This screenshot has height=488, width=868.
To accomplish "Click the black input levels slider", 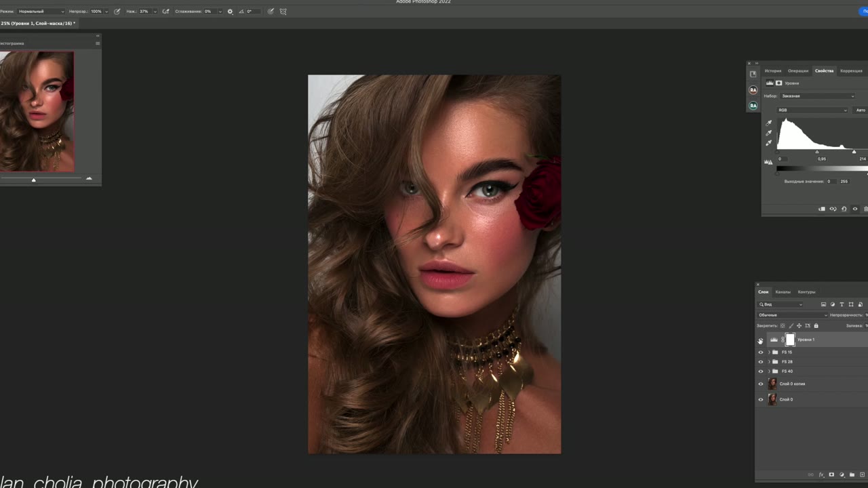I will (778, 152).
